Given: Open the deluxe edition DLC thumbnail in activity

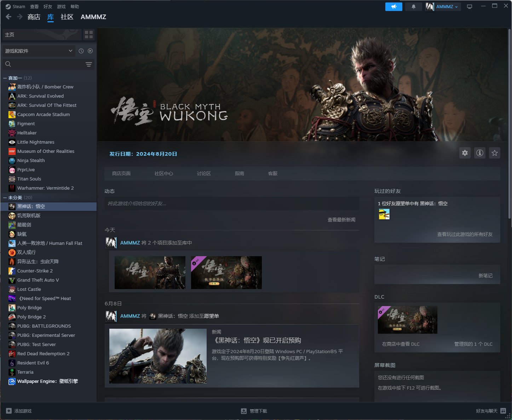Looking at the screenshot, I should (226, 272).
